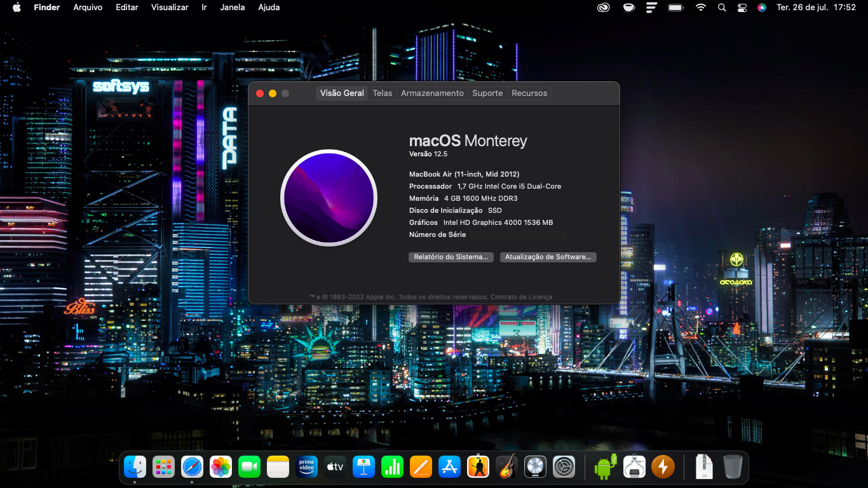868x488 pixels.
Task: Activate Siri from the menu bar
Action: pos(762,8)
